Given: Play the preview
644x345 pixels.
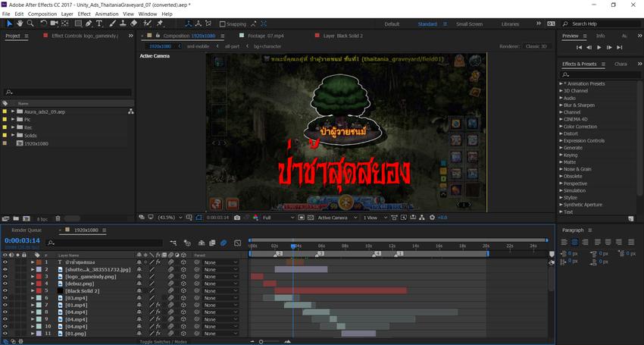Looking at the screenshot, I should [x=599, y=48].
